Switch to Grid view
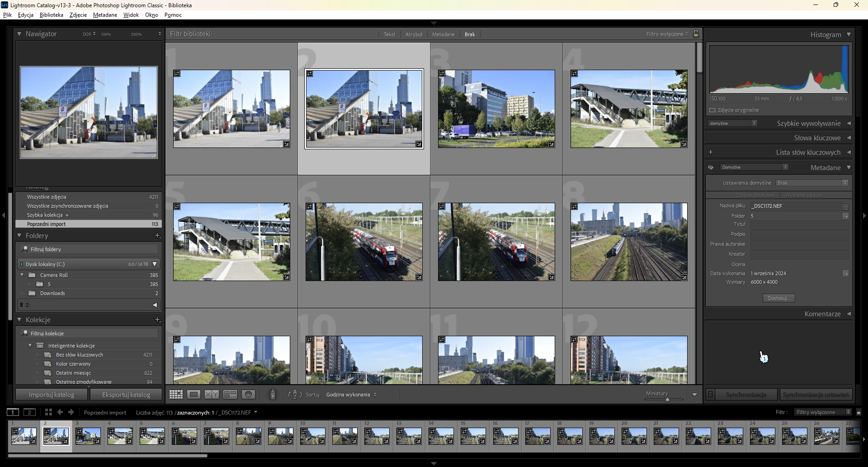This screenshot has height=467, width=868. [176, 395]
